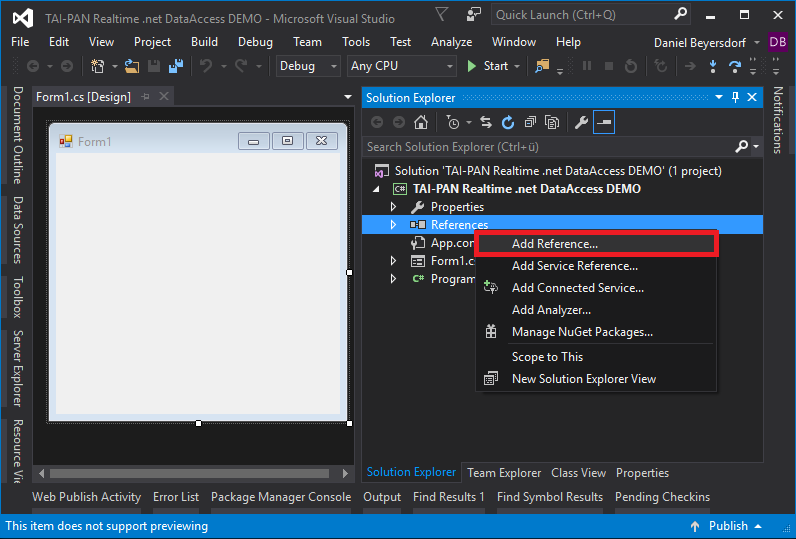Select Add Connected Service... menu item
This screenshot has width=796, height=539.
596,288
